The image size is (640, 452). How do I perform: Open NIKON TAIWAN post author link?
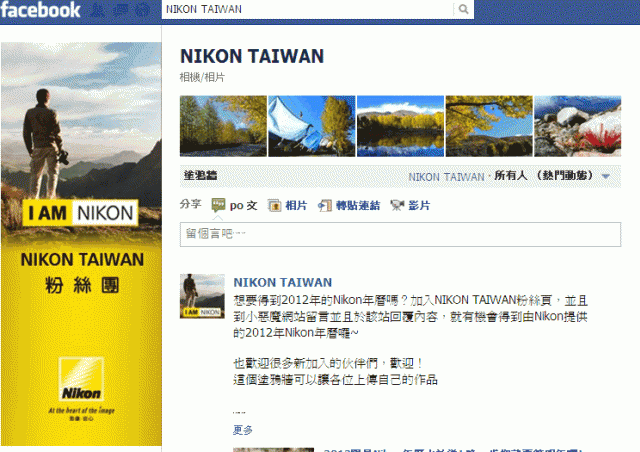point(282,282)
